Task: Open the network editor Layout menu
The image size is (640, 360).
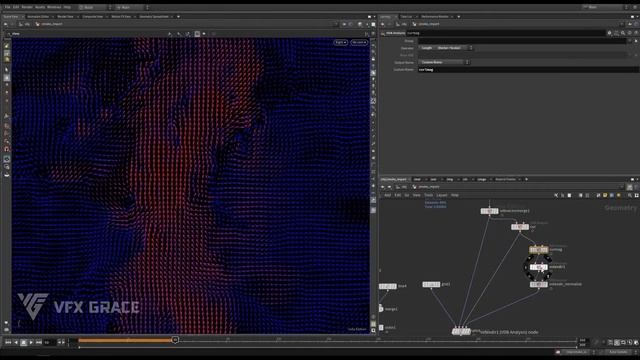Action: pyautogui.click(x=442, y=196)
